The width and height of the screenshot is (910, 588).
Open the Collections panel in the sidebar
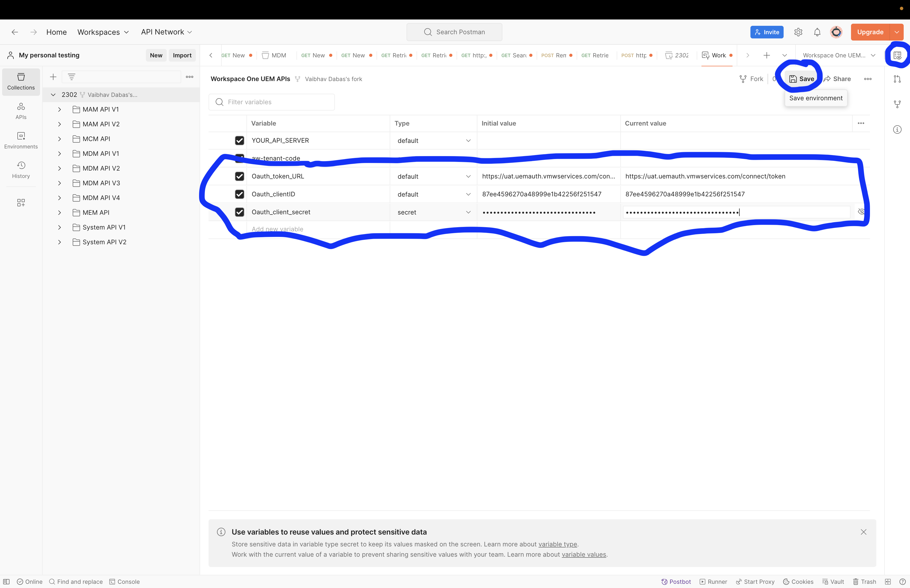click(21, 82)
